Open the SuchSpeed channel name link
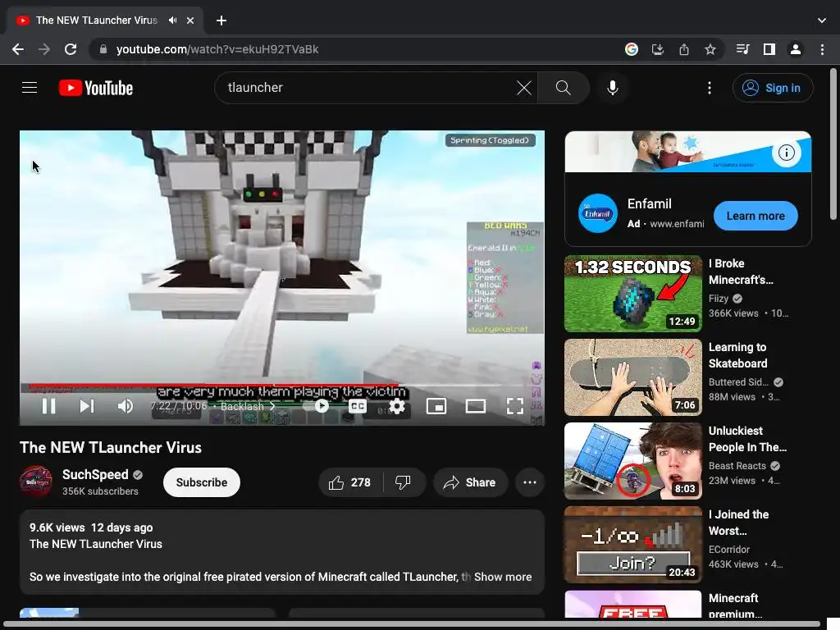840x630 pixels. pyautogui.click(x=95, y=475)
